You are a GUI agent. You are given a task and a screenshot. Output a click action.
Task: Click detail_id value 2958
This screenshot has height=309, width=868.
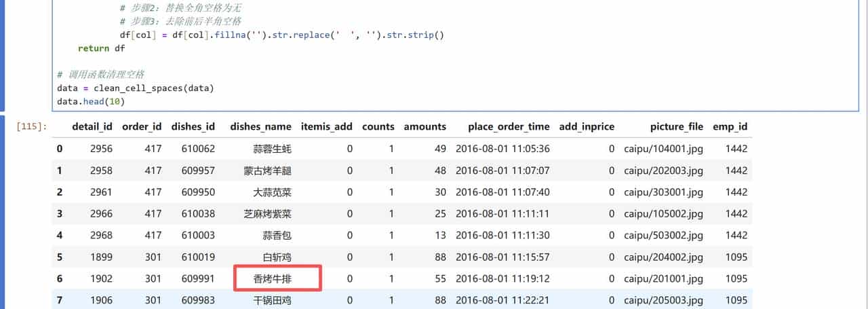101,170
